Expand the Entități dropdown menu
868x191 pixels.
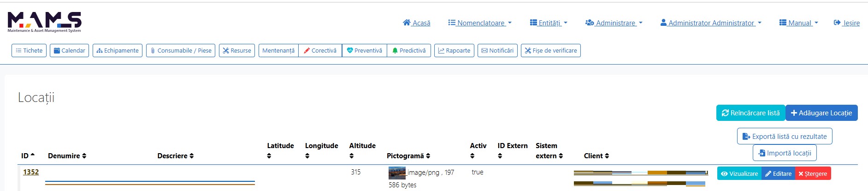click(549, 23)
